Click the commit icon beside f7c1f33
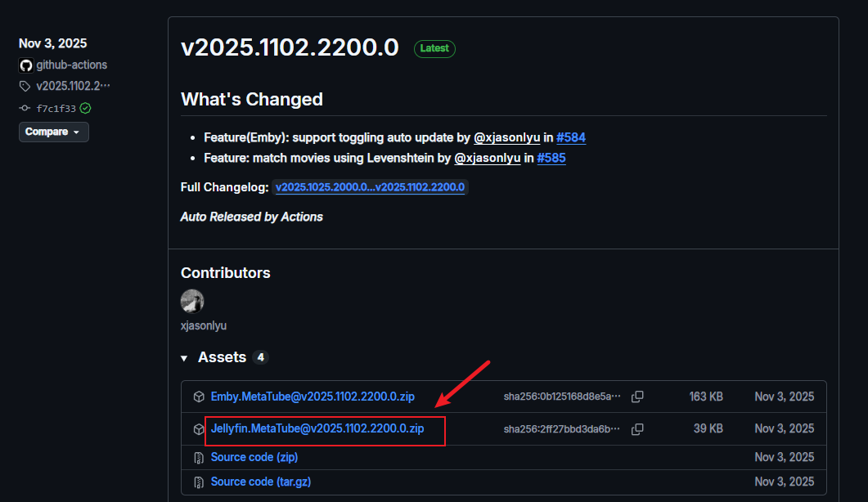The height and width of the screenshot is (502, 868). [x=25, y=109]
